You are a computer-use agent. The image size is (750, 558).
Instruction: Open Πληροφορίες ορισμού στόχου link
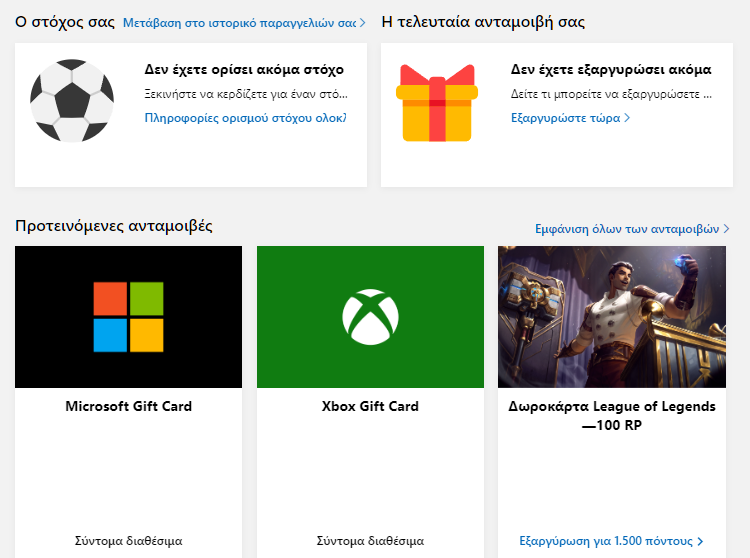coord(245,118)
